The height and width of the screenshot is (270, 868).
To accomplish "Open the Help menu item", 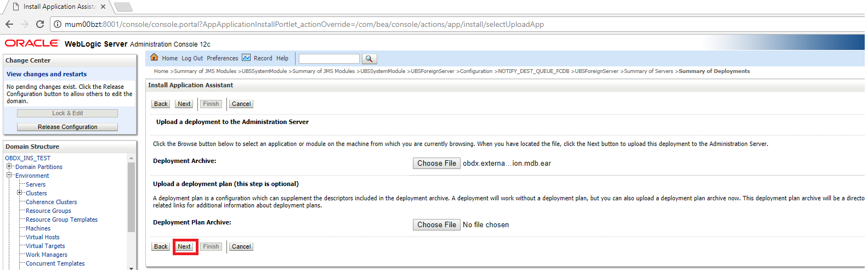I will click(x=282, y=58).
